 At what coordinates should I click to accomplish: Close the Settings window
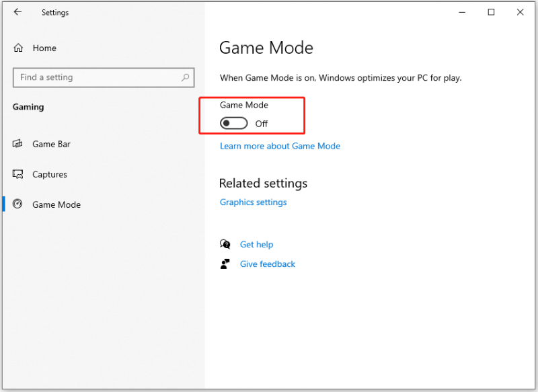tap(520, 12)
